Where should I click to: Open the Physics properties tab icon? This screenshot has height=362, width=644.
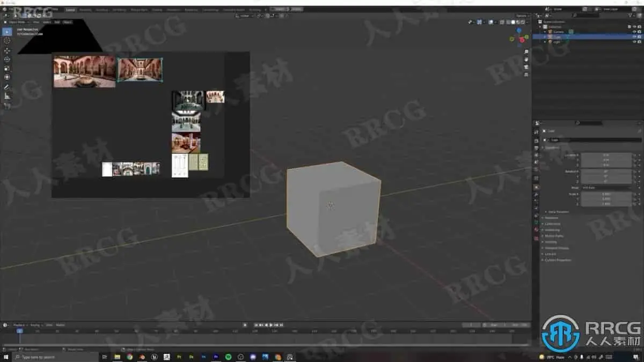pyautogui.click(x=536, y=208)
